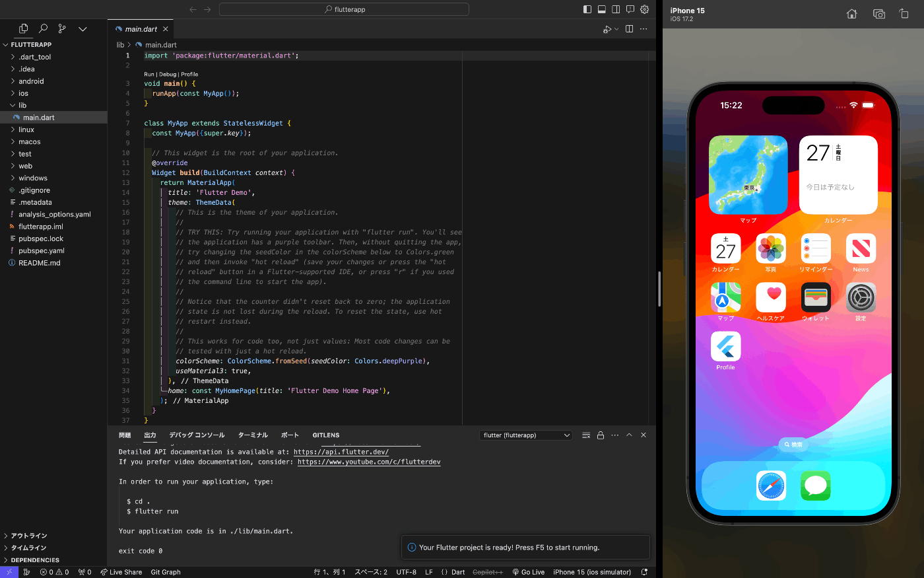This screenshot has height=578, width=924.
Task: Click the simulator Home button icon
Action: [852, 14]
